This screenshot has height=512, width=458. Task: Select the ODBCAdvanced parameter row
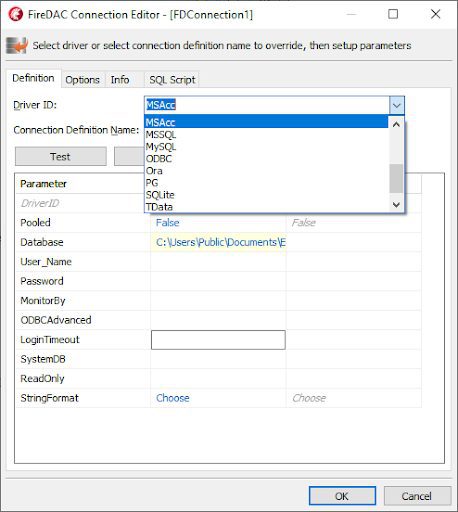(x=219, y=320)
